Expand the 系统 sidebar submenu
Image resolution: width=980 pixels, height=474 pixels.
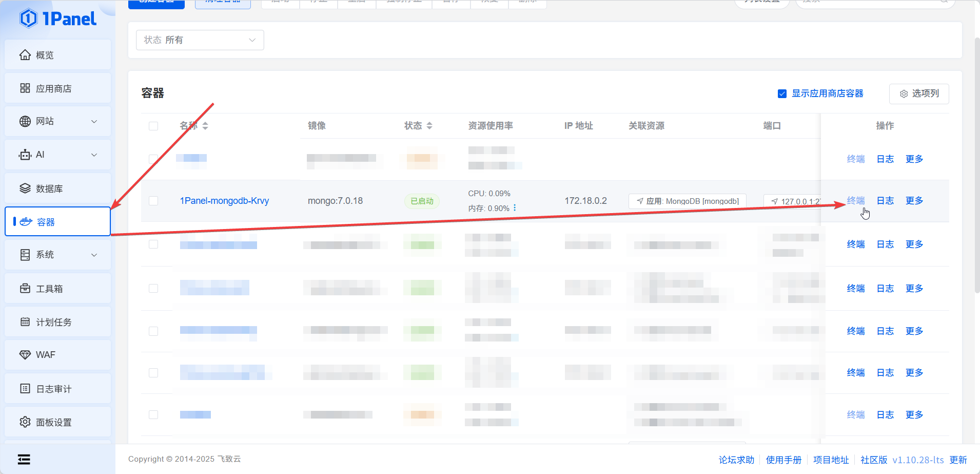tap(94, 255)
